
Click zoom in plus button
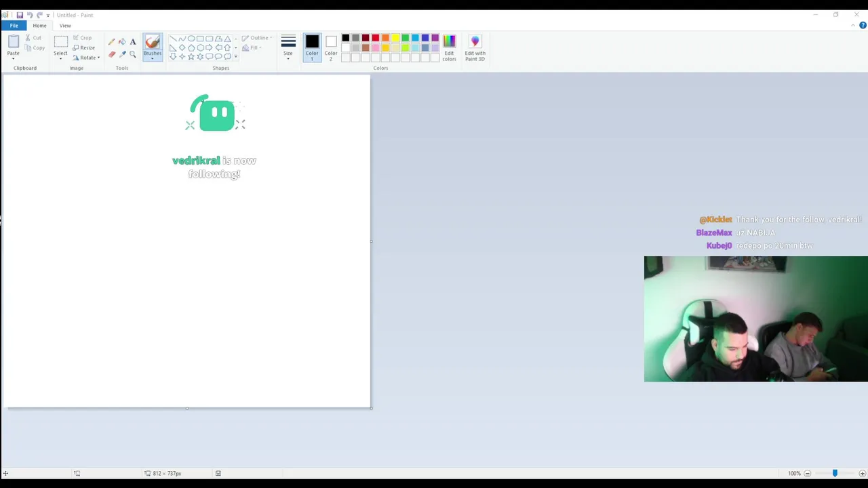click(862, 473)
